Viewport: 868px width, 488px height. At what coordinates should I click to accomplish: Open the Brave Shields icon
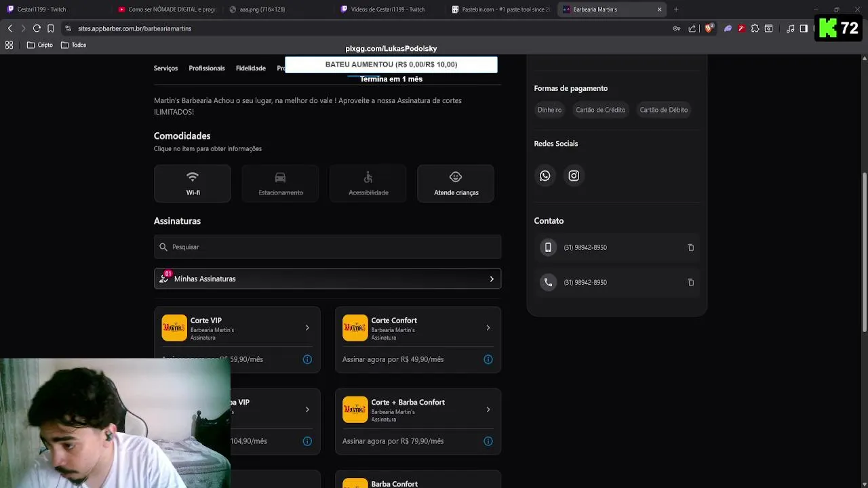tap(709, 28)
